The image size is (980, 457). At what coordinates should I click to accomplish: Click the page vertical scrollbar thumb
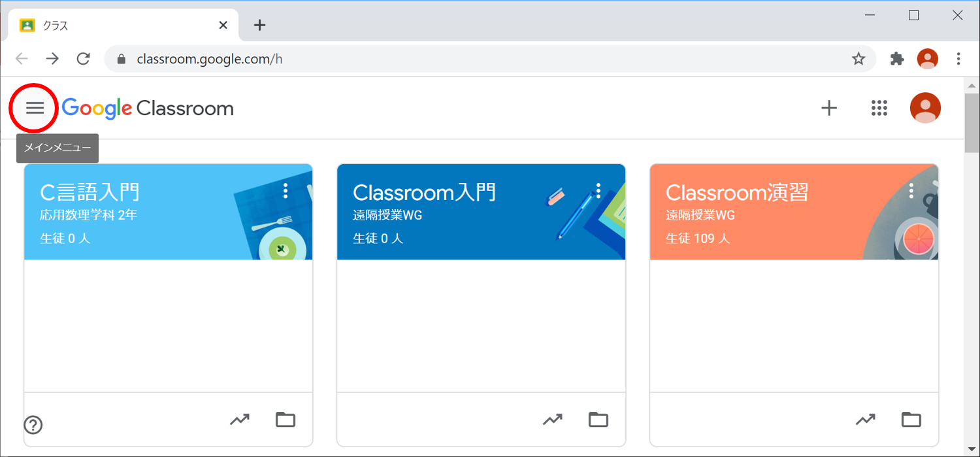[x=972, y=122]
